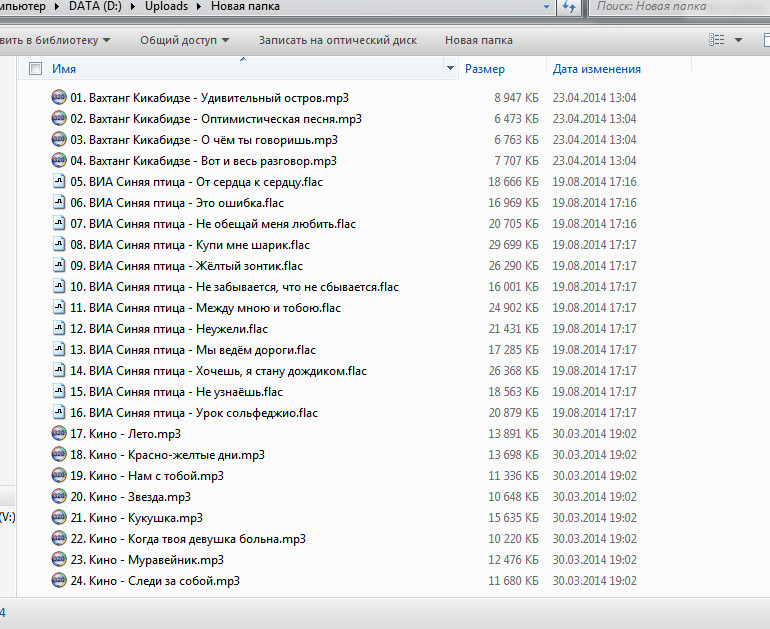Click the change view icon in toolbar
The width and height of the screenshot is (770, 629).
click(716, 41)
